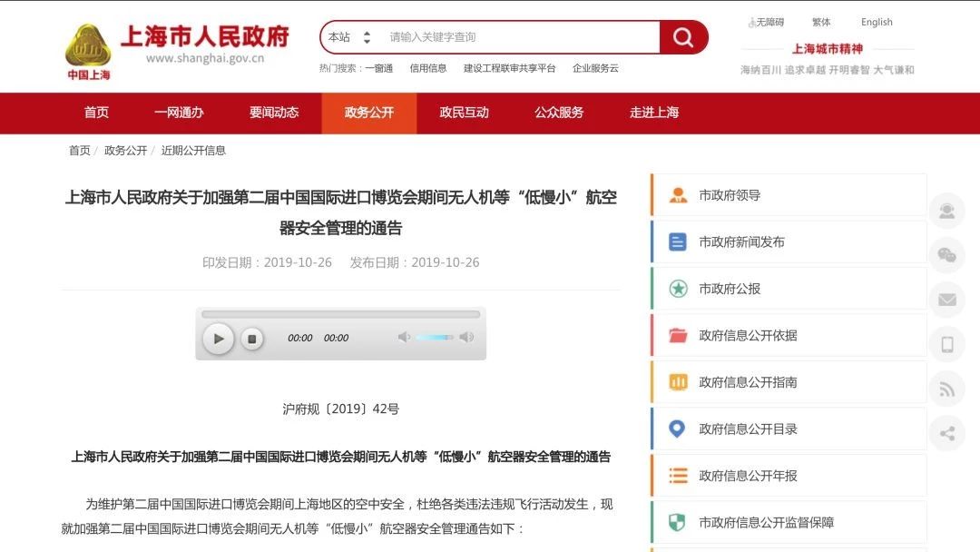Open 市政府公报 sidebar entry
The height and width of the screenshot is (552, 980).
click(x=789, y=289)
